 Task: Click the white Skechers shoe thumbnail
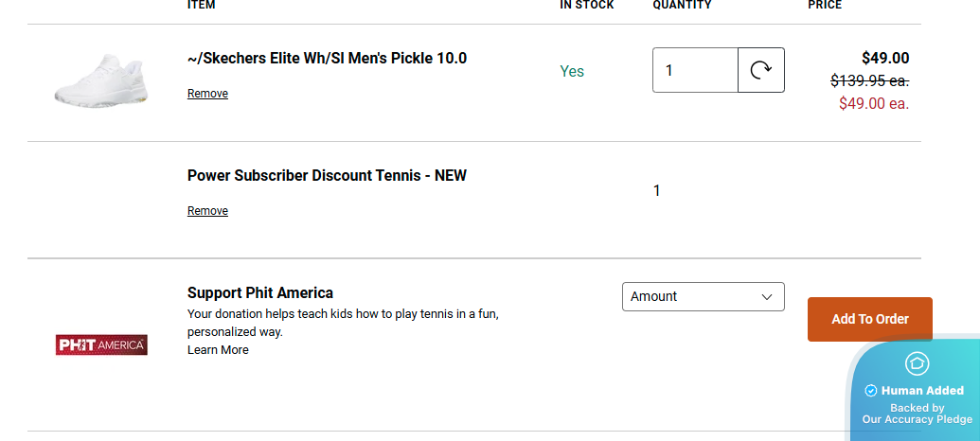99,79
